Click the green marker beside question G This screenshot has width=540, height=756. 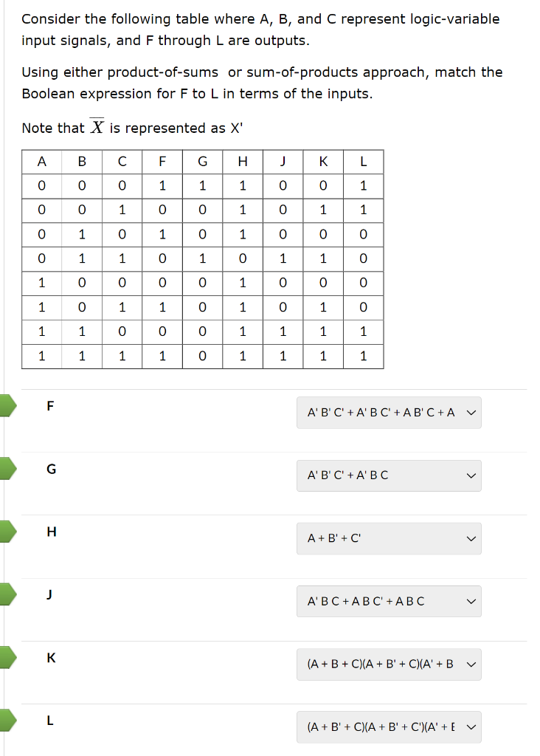[x=5, y=468]
